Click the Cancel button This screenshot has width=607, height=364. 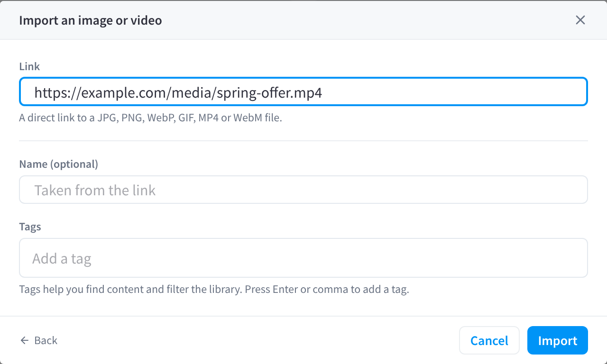point(489,340)
